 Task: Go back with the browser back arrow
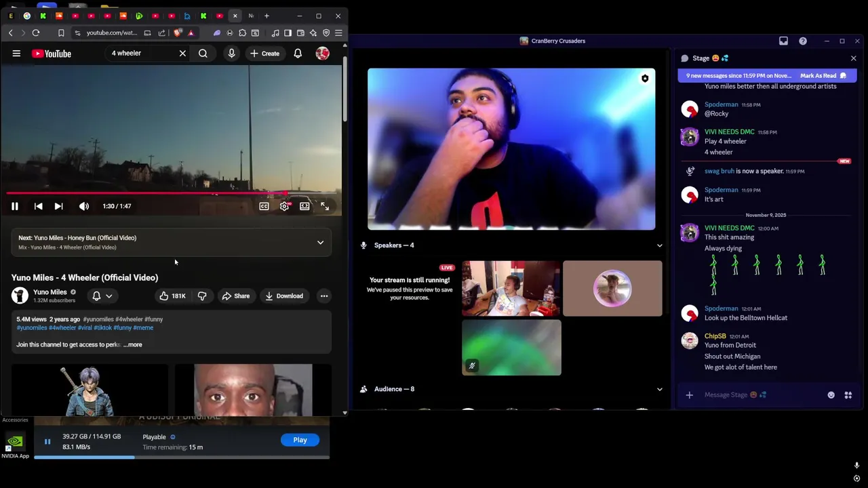coord(11,33)
